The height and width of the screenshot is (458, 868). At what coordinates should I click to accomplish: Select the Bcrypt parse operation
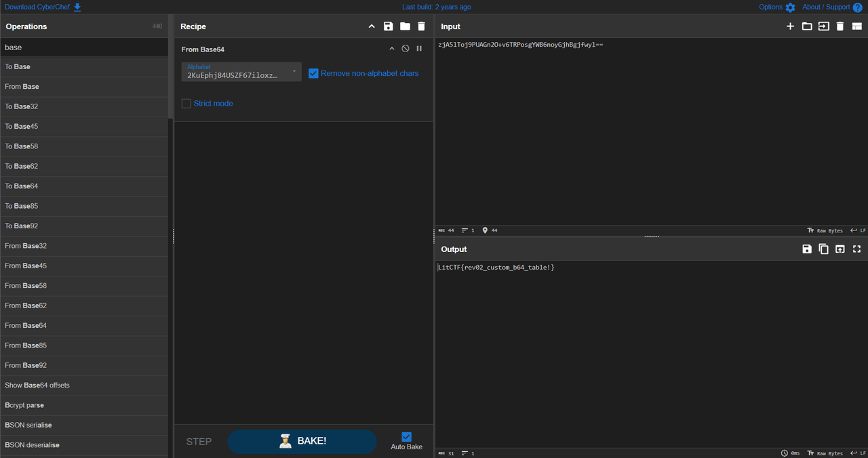pos(84,405)
